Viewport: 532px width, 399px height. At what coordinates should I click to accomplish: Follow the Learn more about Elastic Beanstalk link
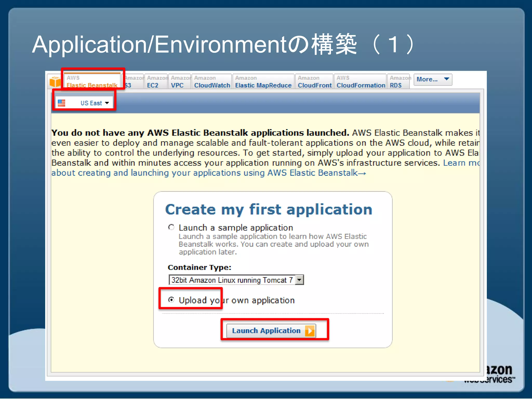208,173
